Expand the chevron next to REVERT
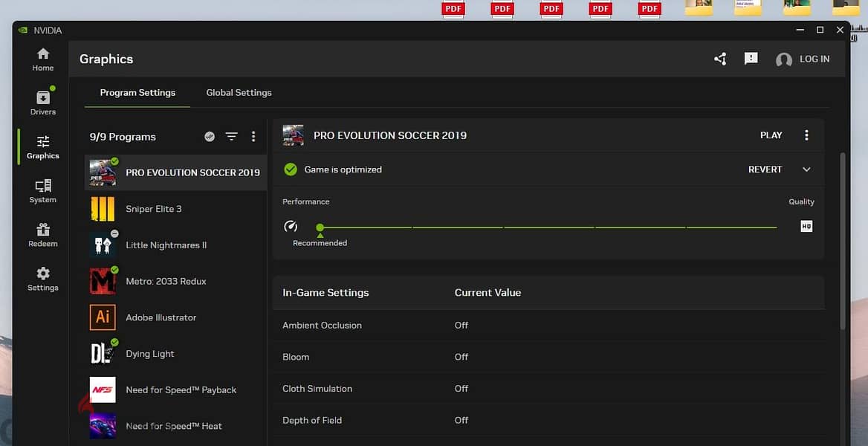 806,169
